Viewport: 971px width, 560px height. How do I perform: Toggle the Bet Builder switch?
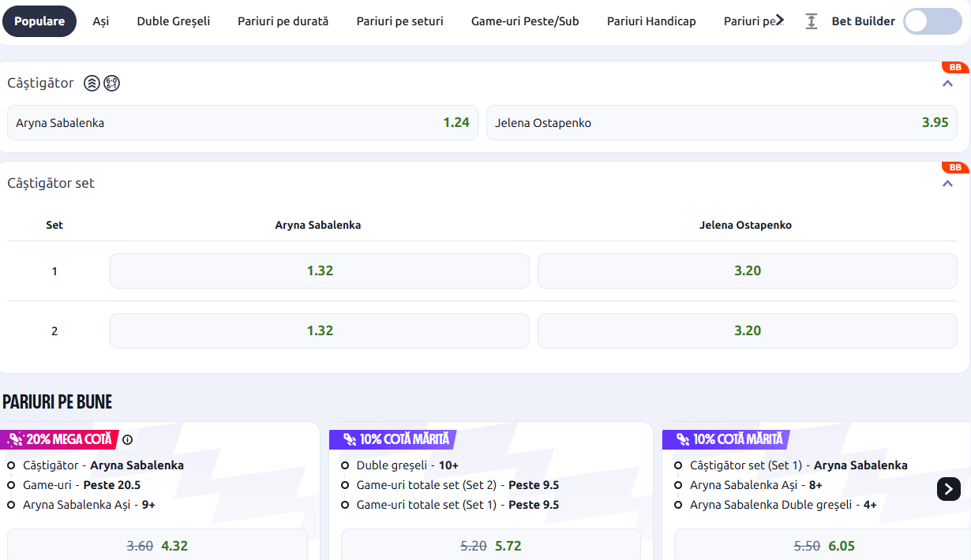point(932,21)
